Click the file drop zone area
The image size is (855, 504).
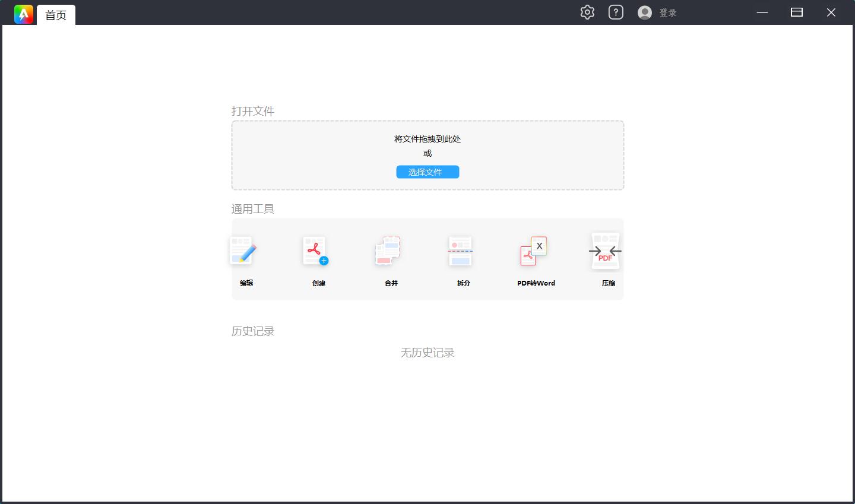coord(427,155)
